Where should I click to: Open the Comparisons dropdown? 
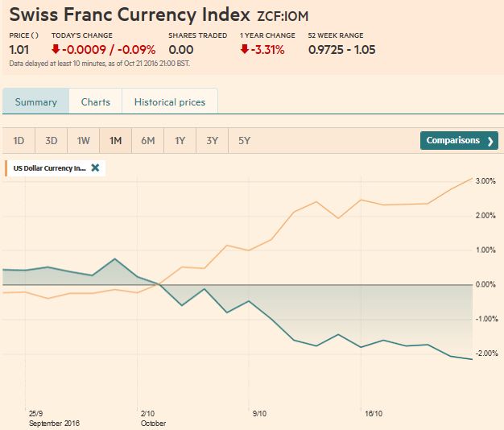459,141
